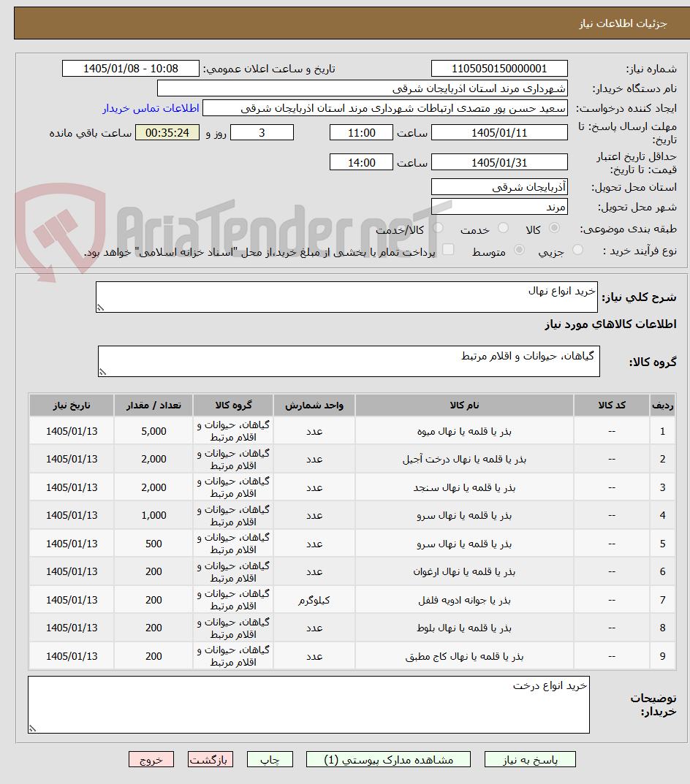Click the quantity 500 cell
The height and width of the screenshot is (784, 690).
[153, 544]
